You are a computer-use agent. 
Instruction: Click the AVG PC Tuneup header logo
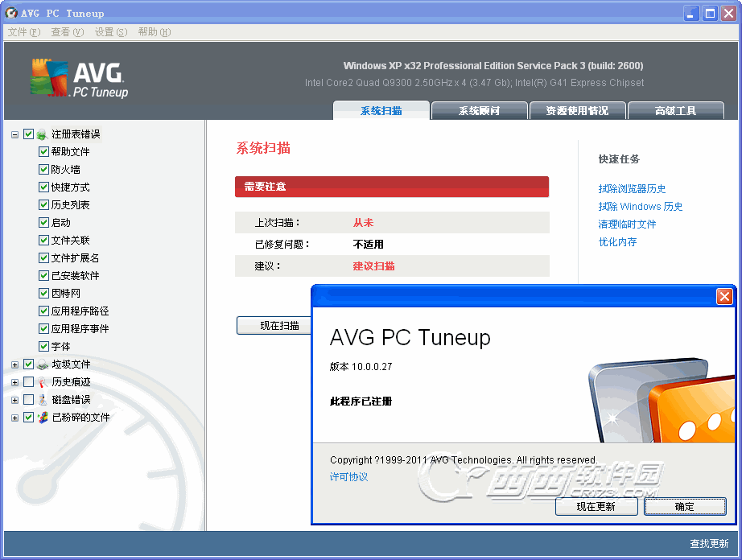point(79,79)
